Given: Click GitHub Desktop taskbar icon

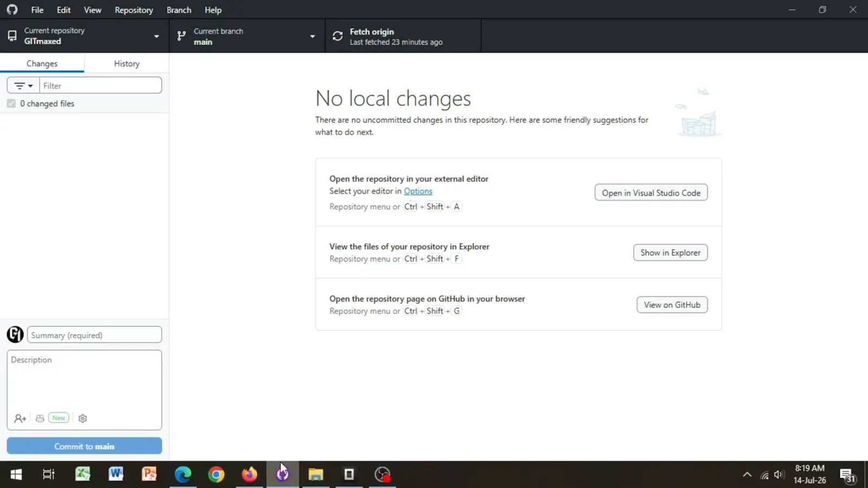Looking at the screenshot, I should click(x=283, y=474).
